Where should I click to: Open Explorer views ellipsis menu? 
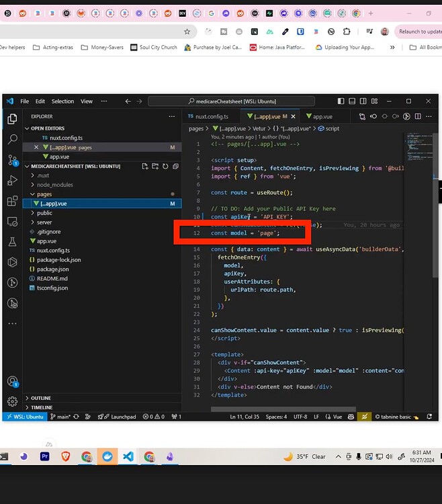point(172,116)
